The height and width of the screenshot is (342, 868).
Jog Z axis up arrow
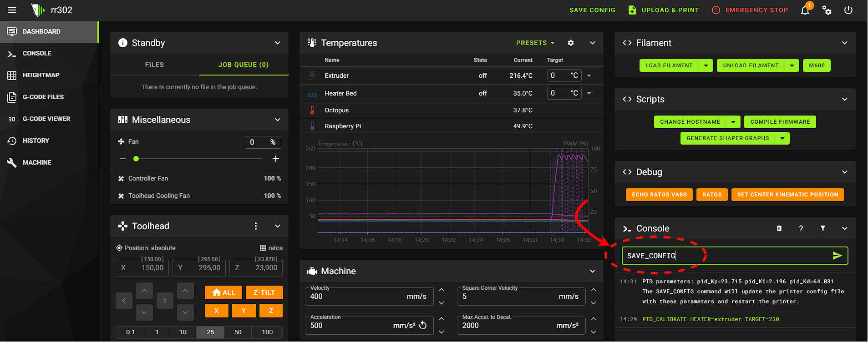[x=185, y=290]
